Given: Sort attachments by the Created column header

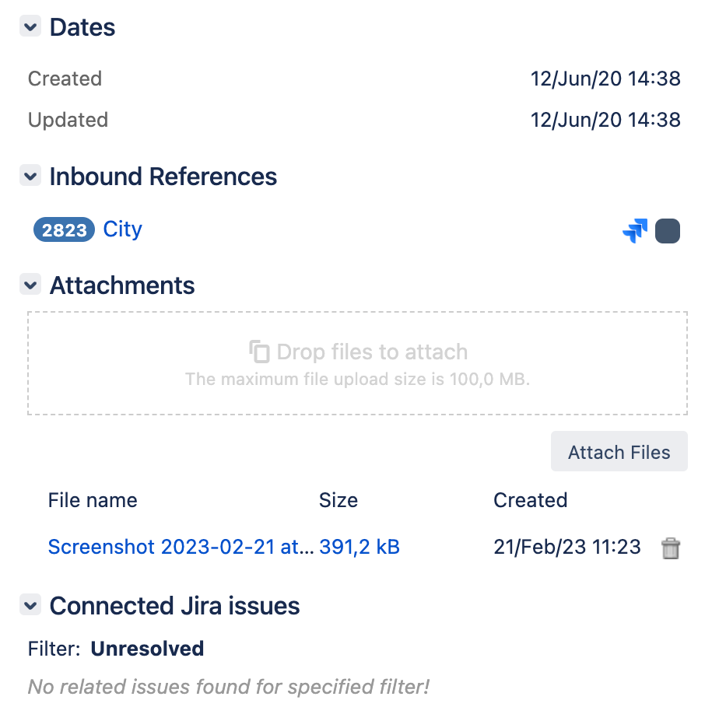Looking at the screenshot, I should [530, 500].
